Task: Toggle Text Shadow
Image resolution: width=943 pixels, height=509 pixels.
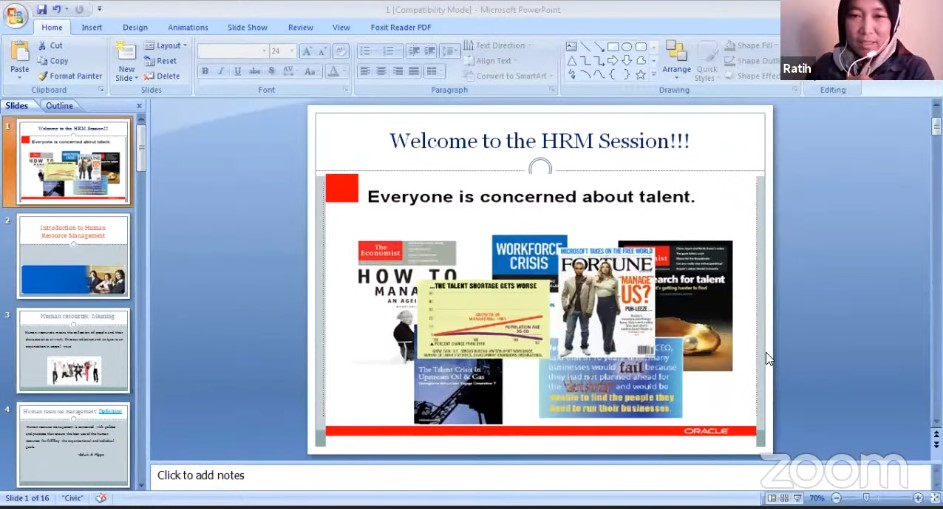Action: pyautogui.click(x=272, y=71)
